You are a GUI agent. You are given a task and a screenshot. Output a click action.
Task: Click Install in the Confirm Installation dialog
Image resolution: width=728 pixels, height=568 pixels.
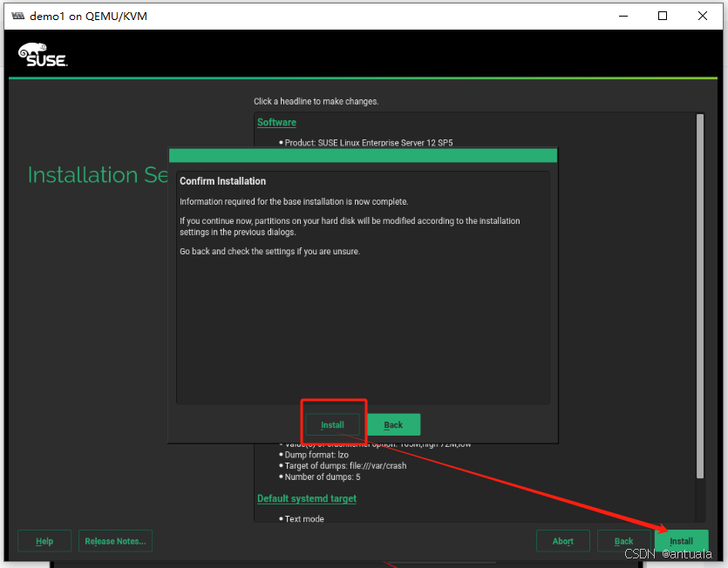point(332,424)
